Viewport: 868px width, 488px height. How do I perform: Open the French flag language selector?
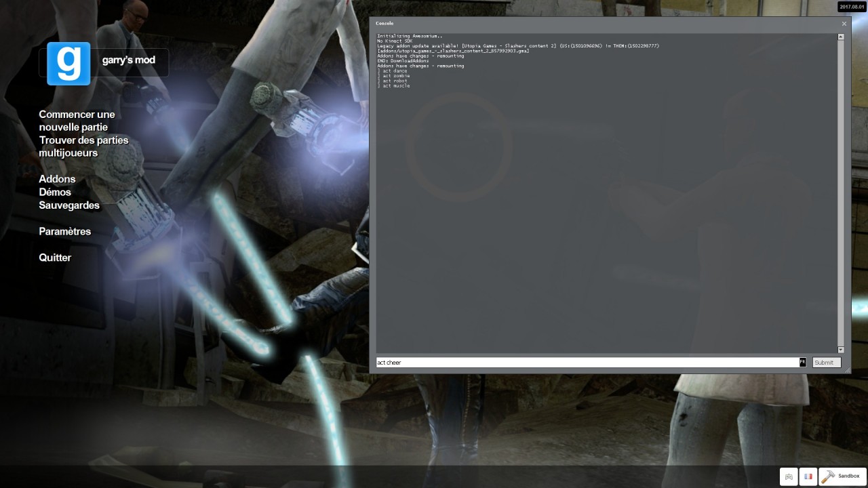pos(808,476)
